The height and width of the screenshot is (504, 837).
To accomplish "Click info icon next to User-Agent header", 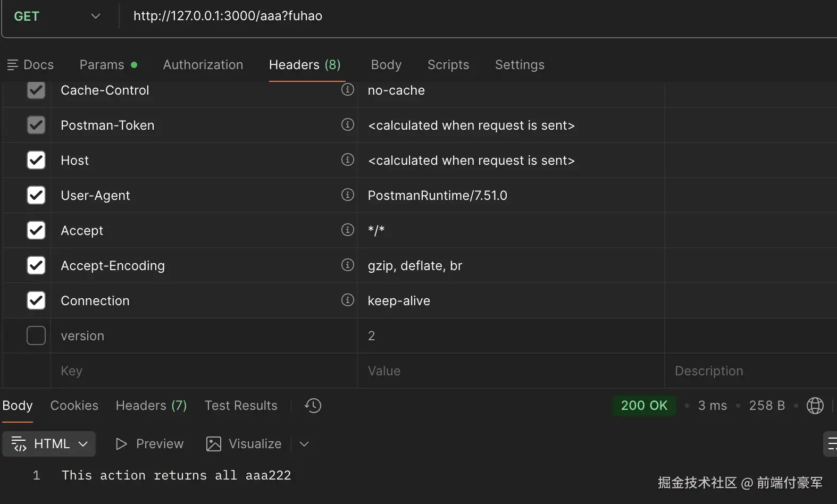I will click(347, 195).
